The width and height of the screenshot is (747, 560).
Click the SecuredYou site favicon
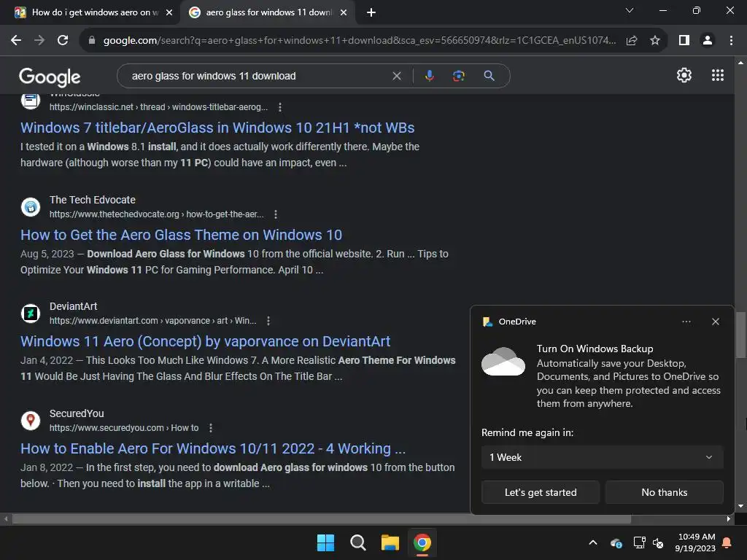(31, 421)
